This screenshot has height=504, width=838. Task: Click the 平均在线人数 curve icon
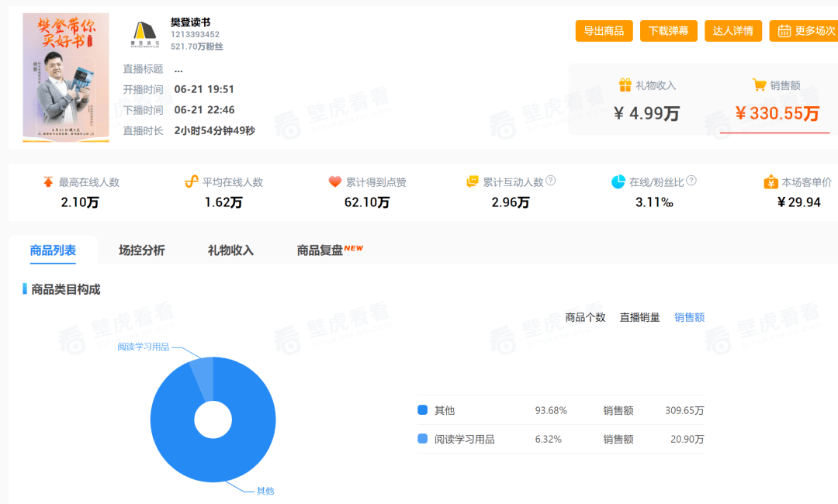pos(191,182)
